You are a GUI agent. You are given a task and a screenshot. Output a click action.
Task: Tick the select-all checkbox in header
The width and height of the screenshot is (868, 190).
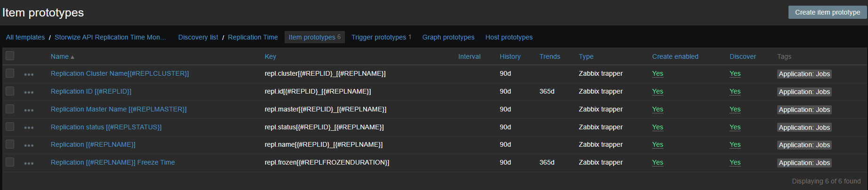tap(10, 56)
